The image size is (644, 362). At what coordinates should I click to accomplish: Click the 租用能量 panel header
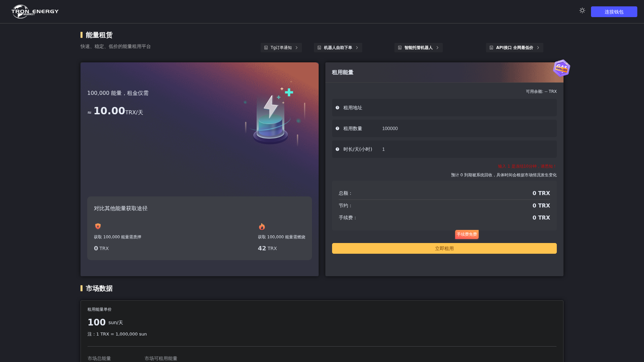[x=342, y=72]
